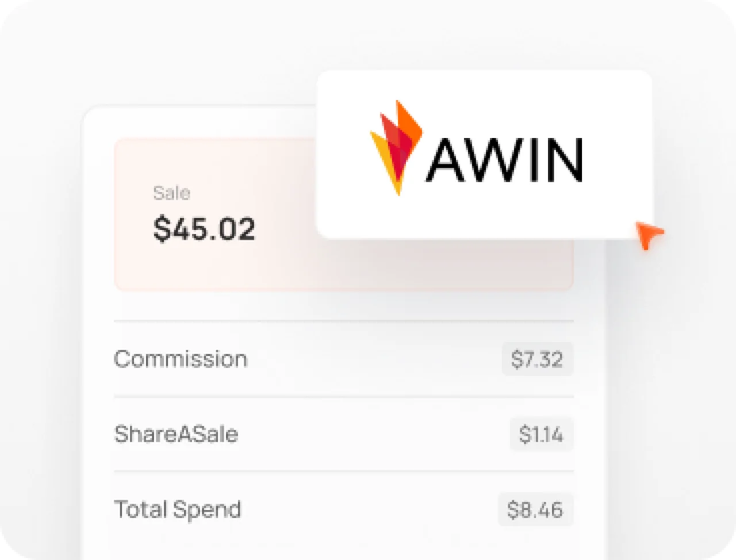Image resolution: width=736 pixels, height=560 pixels.
Task: Click the orange cursor arrow pointer
Action: click(x=648, y=235)
